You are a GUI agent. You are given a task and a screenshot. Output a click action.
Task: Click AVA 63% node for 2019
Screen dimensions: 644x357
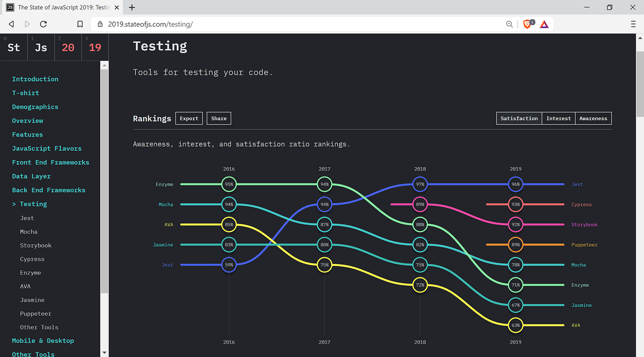click(x=516, y=325)
